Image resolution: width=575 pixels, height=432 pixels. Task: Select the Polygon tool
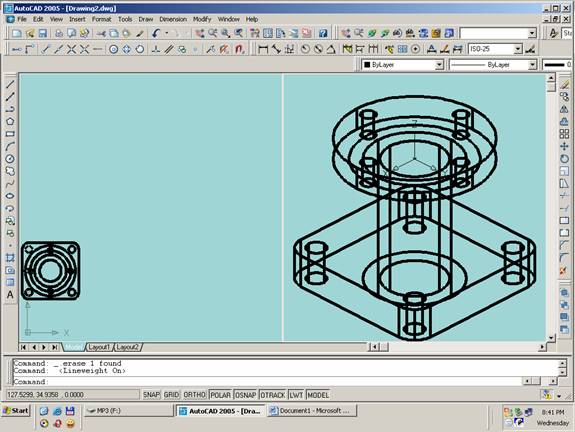(10, 121)
